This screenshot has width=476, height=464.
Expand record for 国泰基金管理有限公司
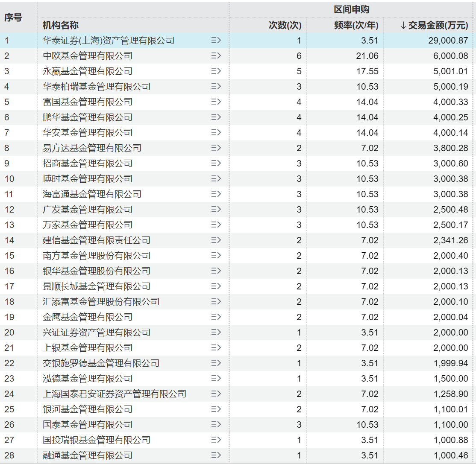point(217,424)
